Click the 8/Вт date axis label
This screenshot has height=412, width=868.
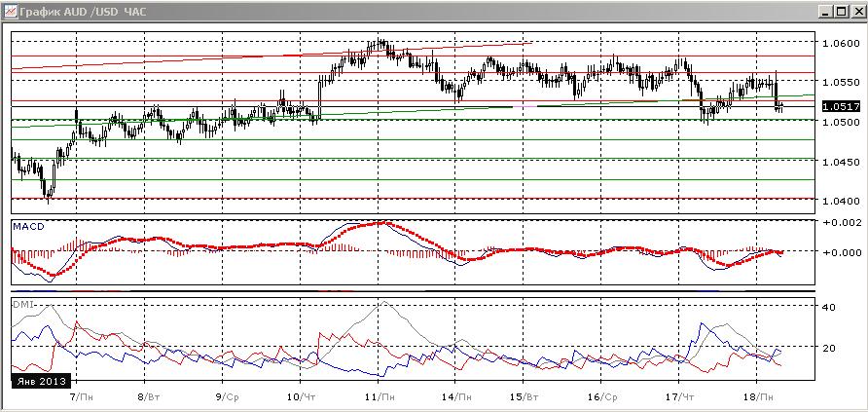tap(148, 397)
